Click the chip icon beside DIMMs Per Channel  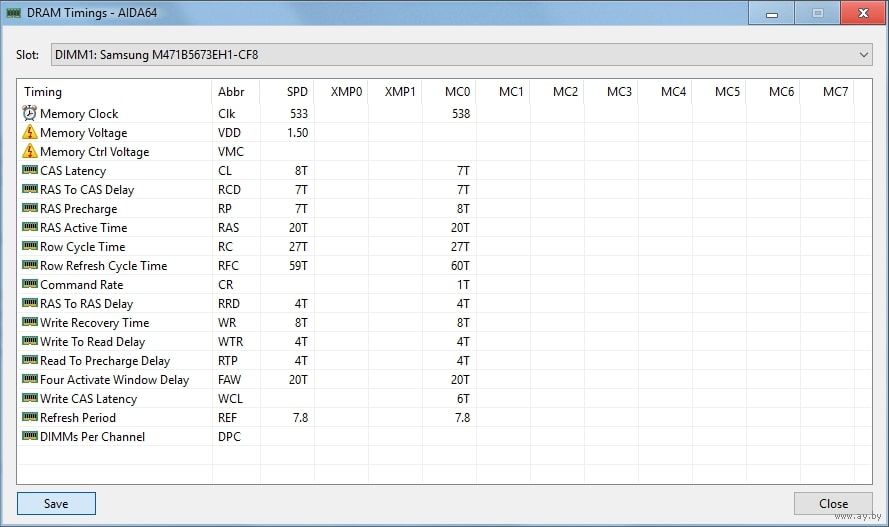29,437
